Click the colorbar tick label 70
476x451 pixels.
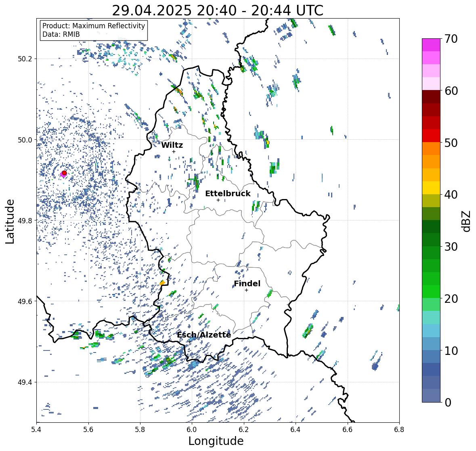(x=451, y=39)
